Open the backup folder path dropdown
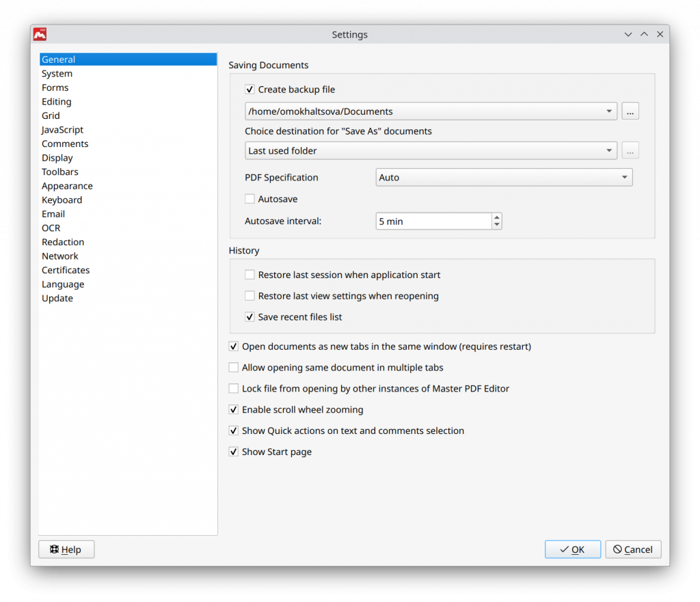This screenshot has height=602, width=700. 431,111
